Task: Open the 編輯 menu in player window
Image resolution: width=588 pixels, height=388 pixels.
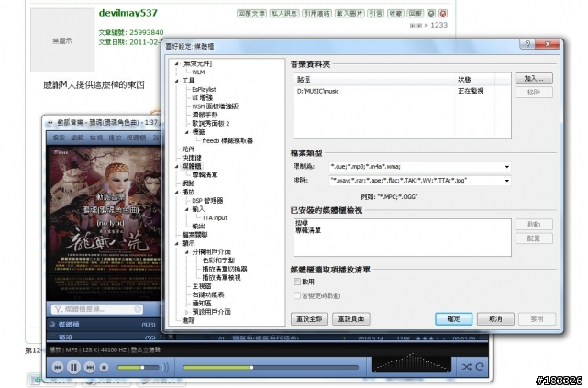Action: click(78, 138)
